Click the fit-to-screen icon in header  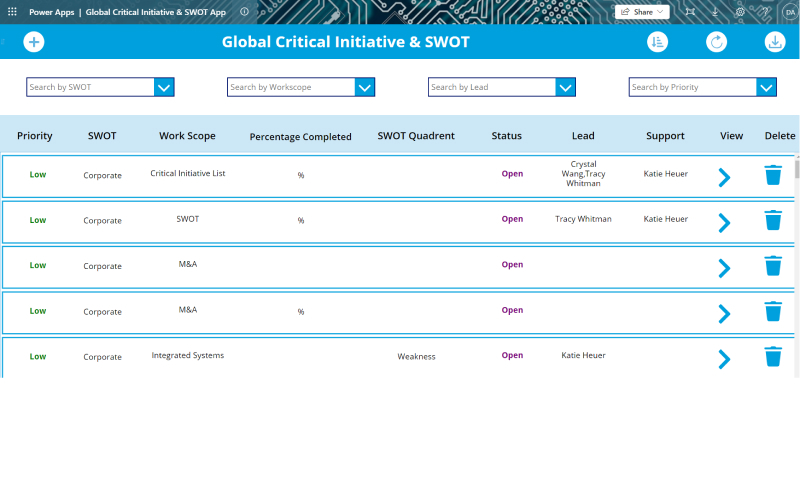tap(690, 12)
